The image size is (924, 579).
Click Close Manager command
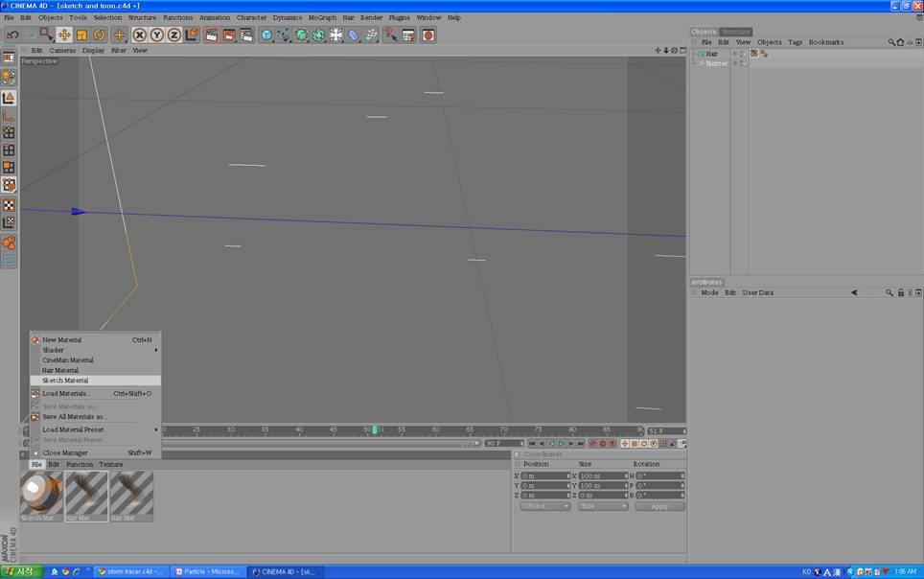[x=96, y=452]
